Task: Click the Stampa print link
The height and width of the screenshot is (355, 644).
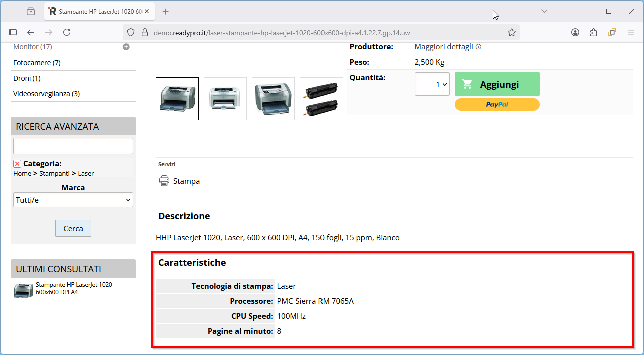Action: 186,181
